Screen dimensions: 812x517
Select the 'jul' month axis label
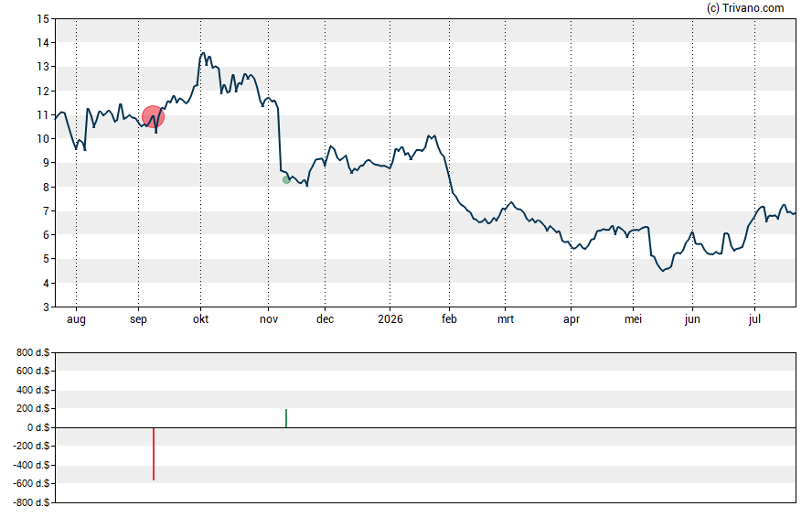coord(755,319)
